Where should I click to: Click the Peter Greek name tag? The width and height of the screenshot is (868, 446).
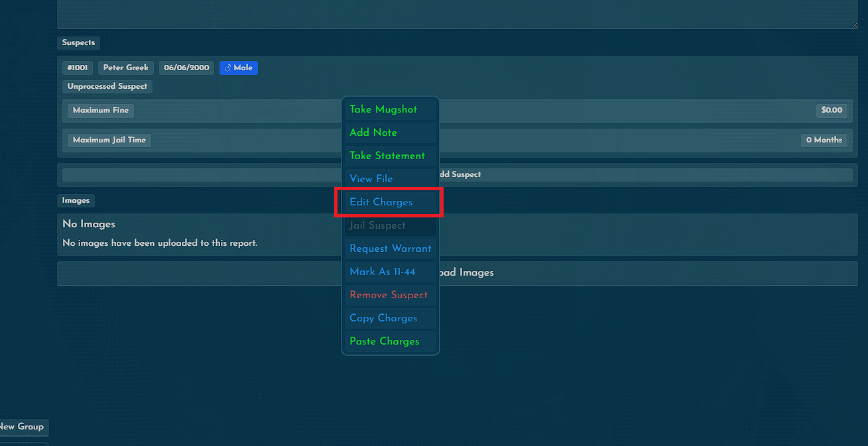point(126,68)
